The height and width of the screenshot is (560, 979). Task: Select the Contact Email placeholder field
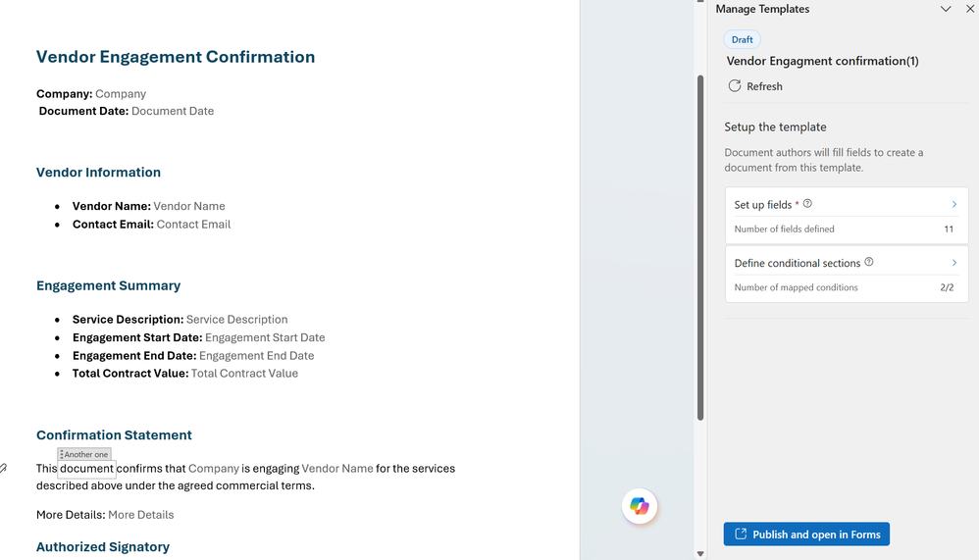click(x=193, y=225)
